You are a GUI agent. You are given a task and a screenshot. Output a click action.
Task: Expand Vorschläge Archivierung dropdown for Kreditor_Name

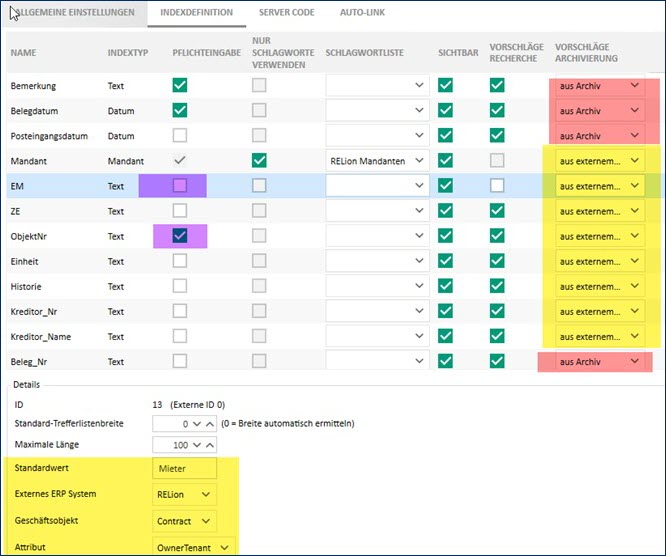634,336
